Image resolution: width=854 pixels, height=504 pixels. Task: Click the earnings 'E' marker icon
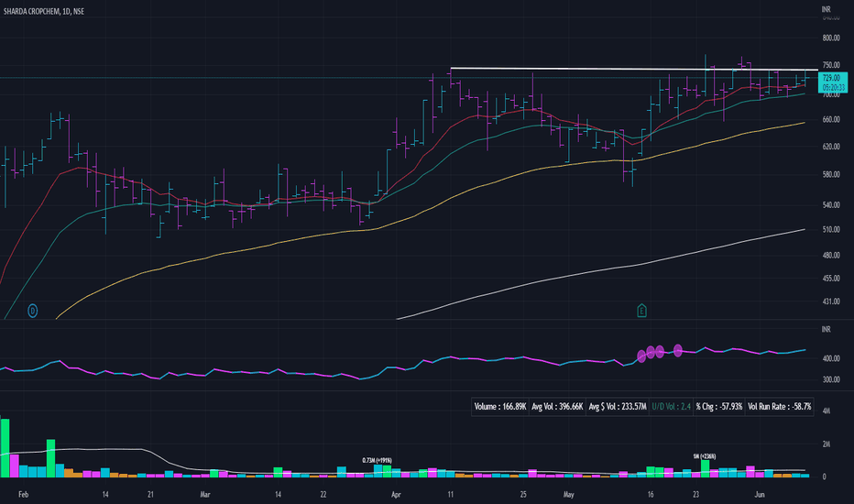point(641,311)
